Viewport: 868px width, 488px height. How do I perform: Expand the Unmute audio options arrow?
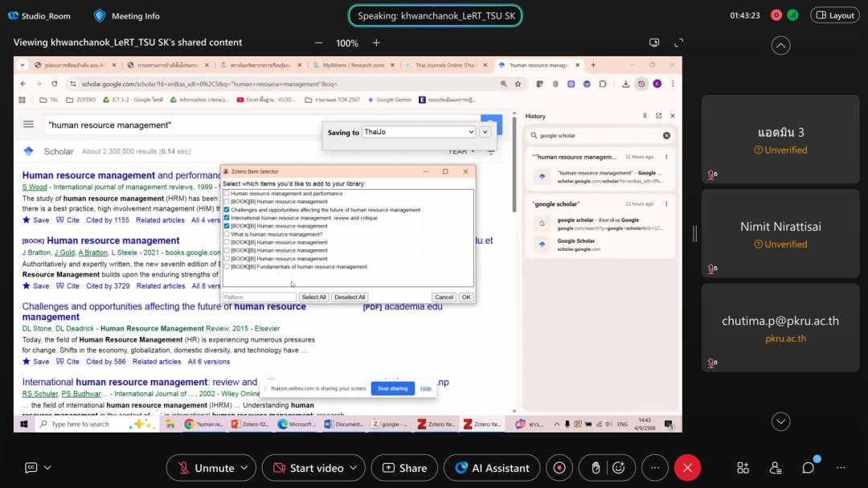(x=244, y=468)
